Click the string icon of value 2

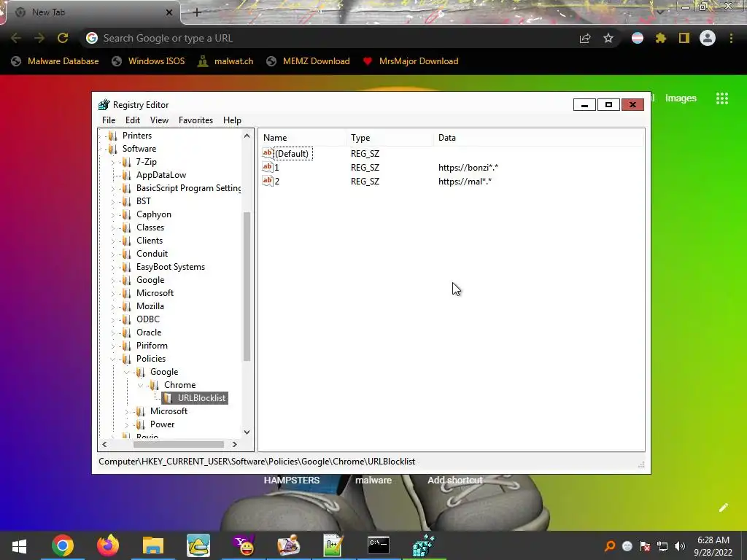pyautogui.click(x=268, y=181)
